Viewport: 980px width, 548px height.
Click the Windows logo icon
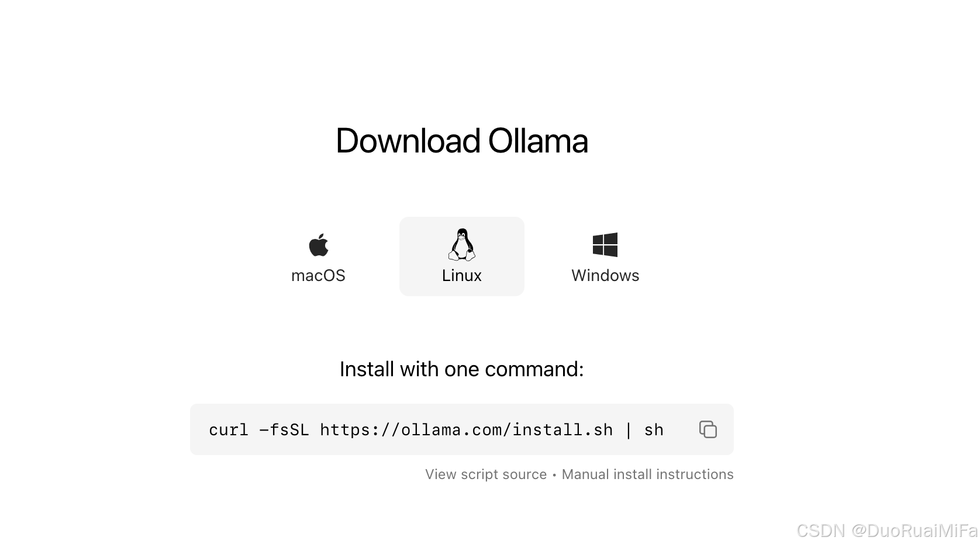[x=605, y=245]
